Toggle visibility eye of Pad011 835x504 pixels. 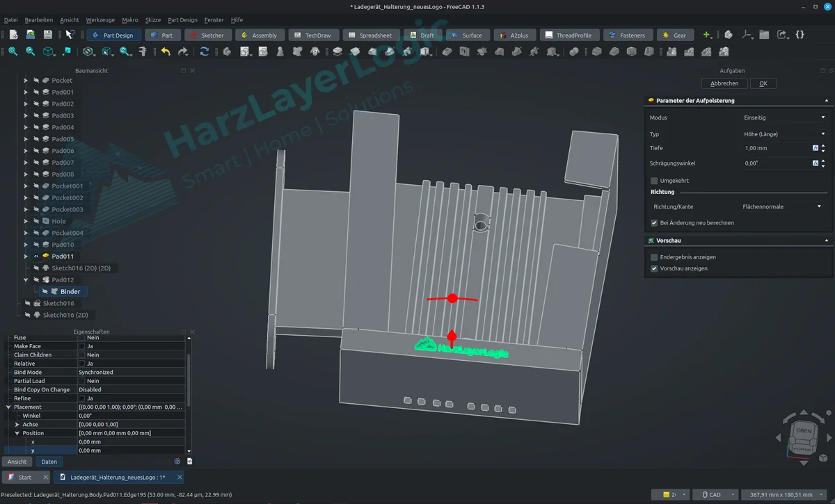coord(35,257)
